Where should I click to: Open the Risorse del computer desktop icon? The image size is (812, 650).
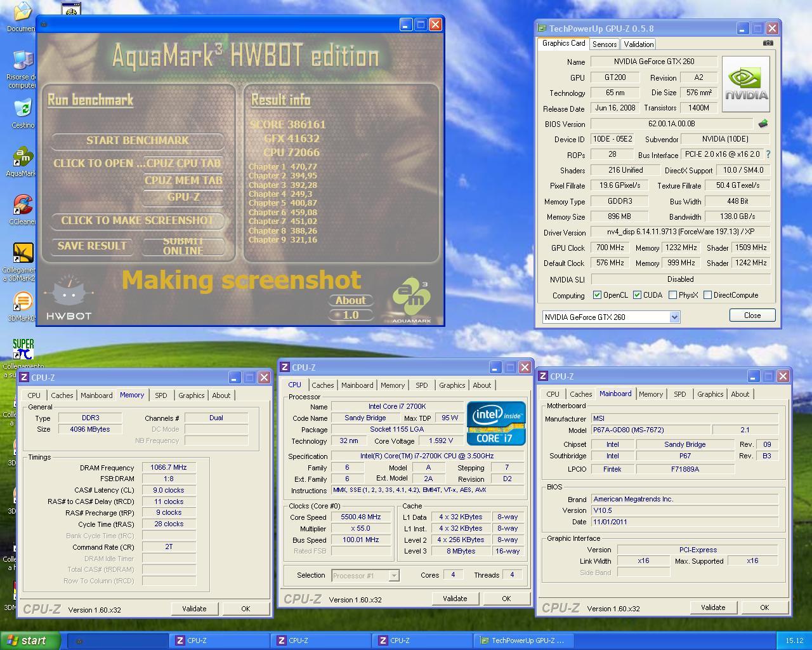pos(22,69)
